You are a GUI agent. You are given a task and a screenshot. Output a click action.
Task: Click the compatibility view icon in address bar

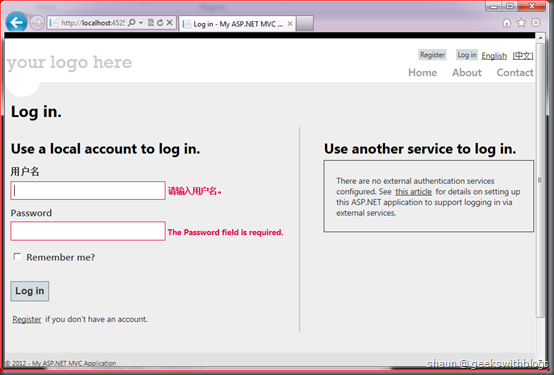(x=151, y=23)
